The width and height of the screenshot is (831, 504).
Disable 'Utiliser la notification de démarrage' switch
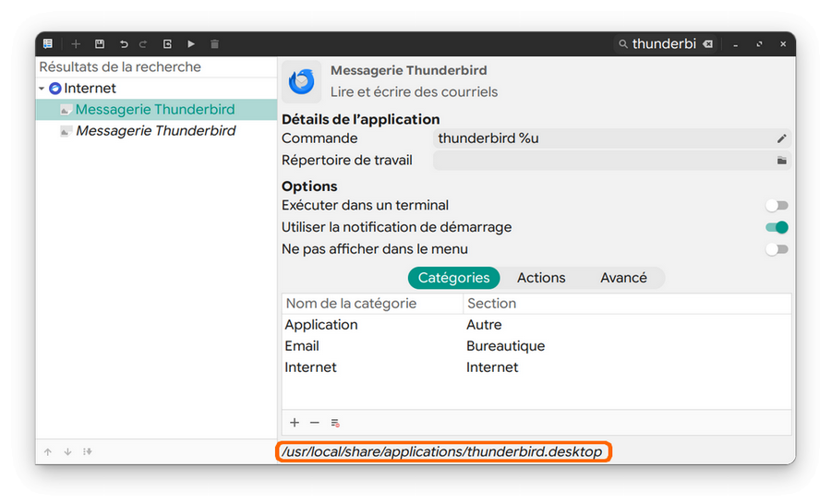point(777,227)
